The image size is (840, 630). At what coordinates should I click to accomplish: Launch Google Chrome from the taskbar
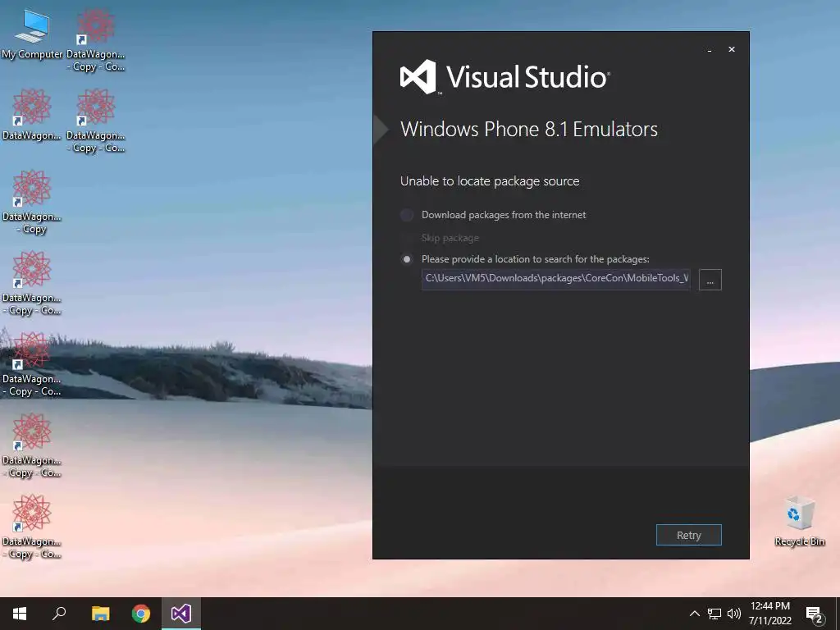141,614
